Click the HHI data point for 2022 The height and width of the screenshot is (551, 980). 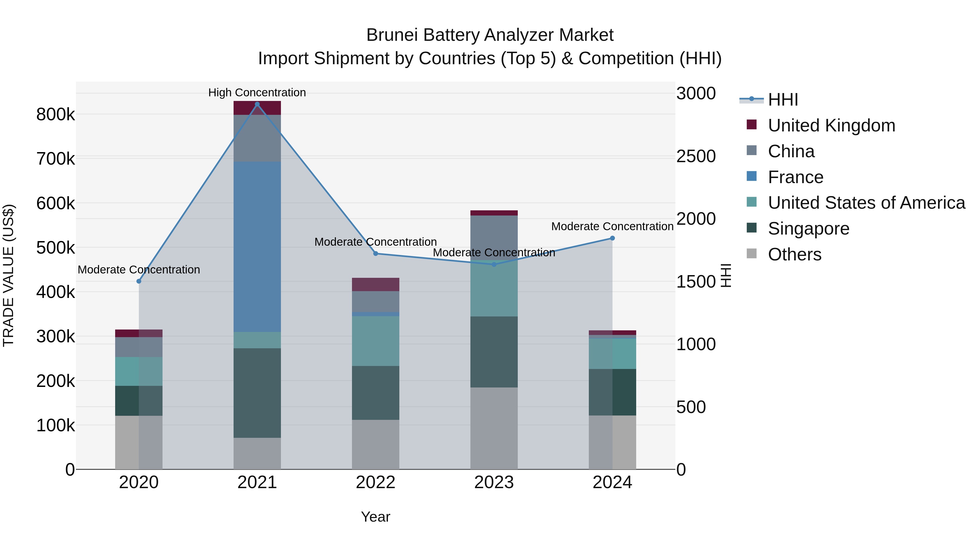pyautogui.click(x=375, y=254)
